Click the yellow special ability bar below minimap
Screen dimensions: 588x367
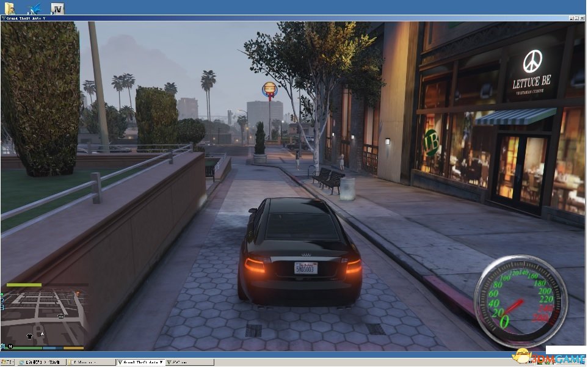(73, 348)
